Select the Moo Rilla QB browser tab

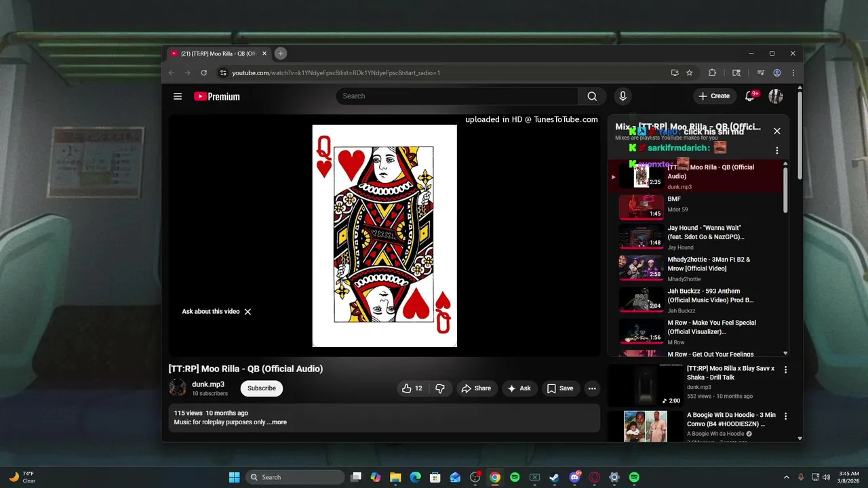(x=217, y=54)
